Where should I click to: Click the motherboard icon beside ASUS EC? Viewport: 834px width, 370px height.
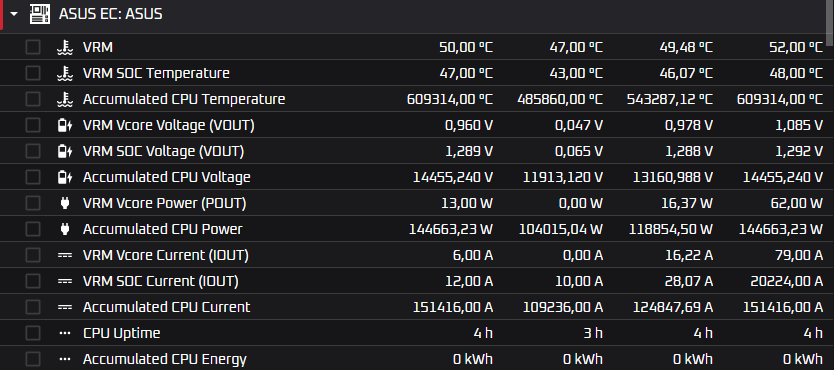pos(40,14)
